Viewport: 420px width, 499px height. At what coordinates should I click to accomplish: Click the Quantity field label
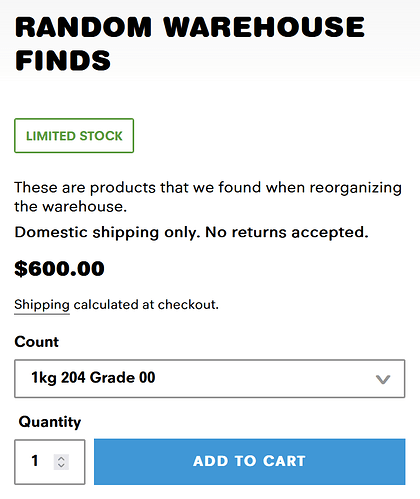click(x=50, y=422)
